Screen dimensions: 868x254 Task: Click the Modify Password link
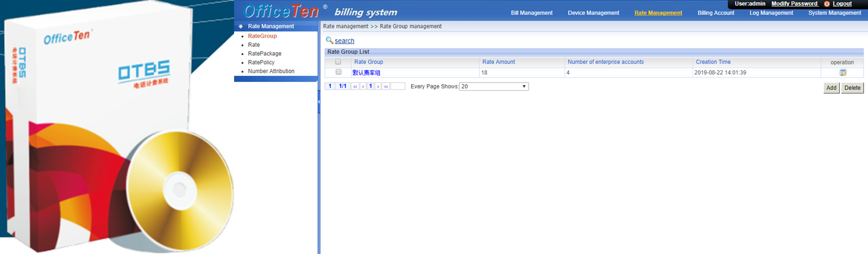click(794, 4)
